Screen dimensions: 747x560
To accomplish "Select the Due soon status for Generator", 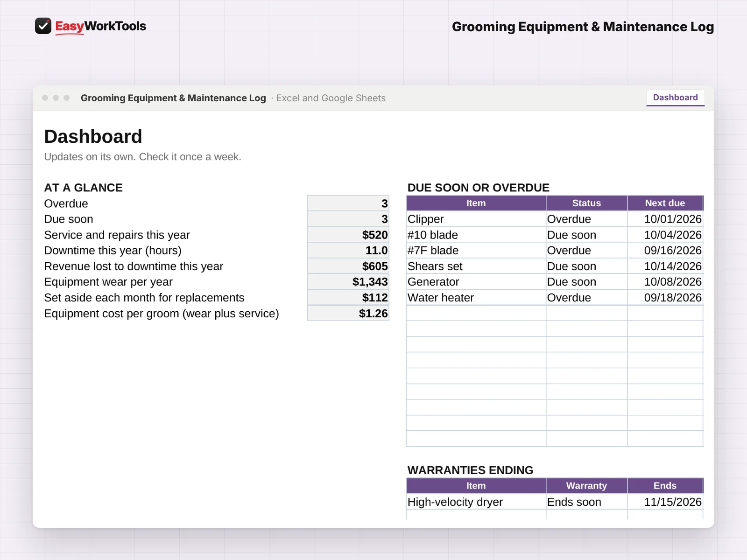I will 586,282.
